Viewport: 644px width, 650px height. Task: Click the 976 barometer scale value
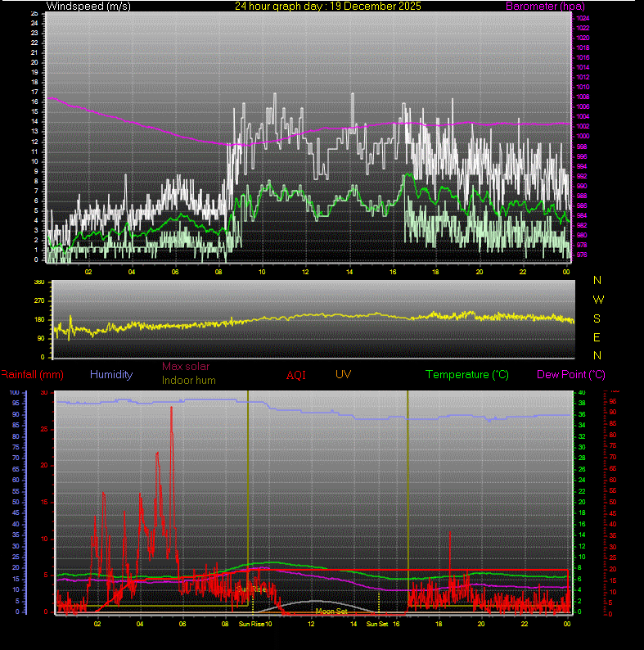click(x=582, y=255)
